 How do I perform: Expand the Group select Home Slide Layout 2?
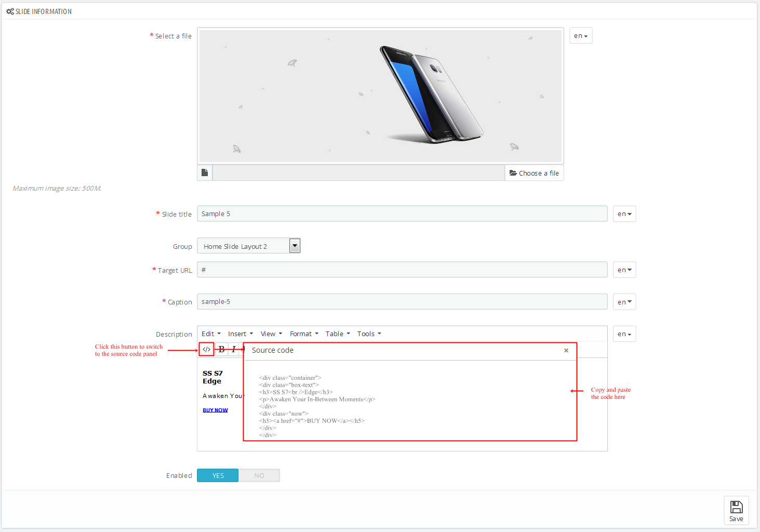249,246
